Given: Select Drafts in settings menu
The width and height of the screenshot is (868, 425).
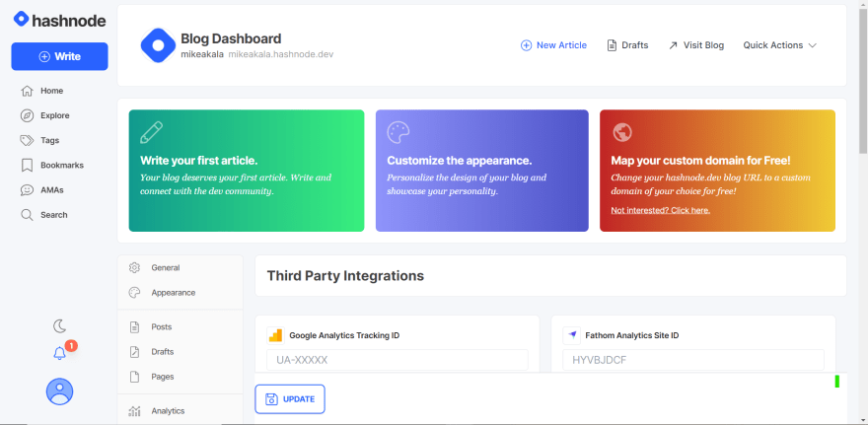Looking at the screenshot, I should [x=180, y=352].
